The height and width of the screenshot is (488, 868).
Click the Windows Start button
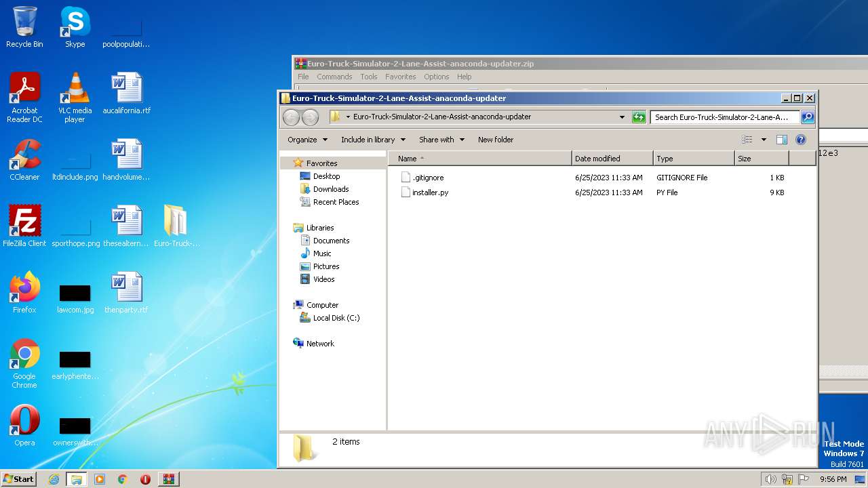coord(18,479)
